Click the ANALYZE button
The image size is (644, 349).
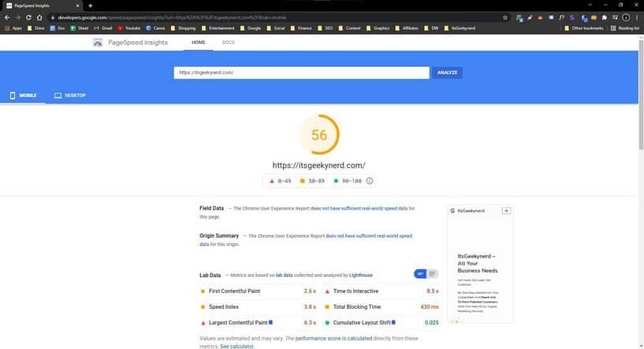tap(447, 72)
